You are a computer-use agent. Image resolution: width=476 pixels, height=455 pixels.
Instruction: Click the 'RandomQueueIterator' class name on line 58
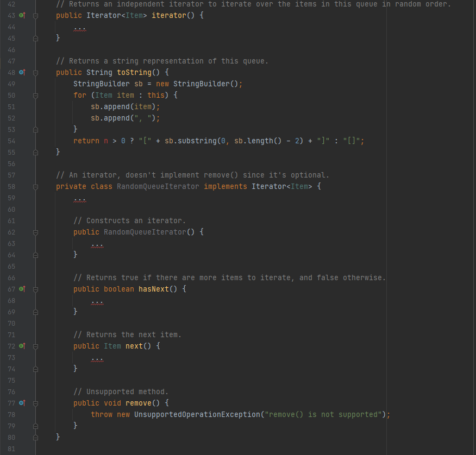pyautogui.click(x=158, y=187)
